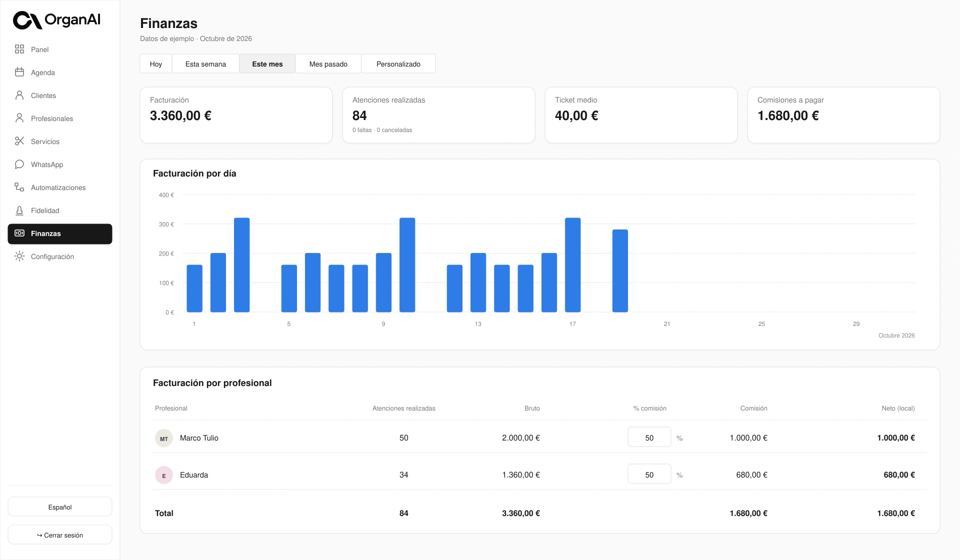The height and width of the screenshot is (560, 960).
Task: Click the Facturación 3.360,00 € card
Action: 236,115
